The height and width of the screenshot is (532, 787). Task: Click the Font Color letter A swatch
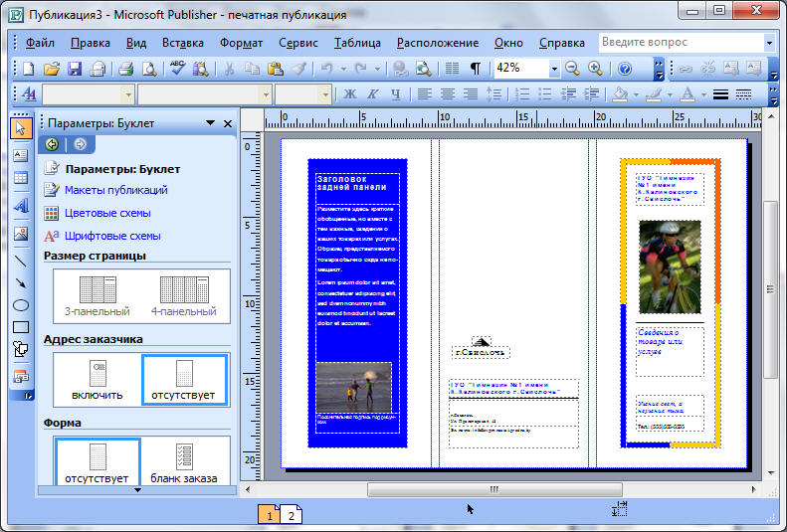pyautogui.click(x=689, y=94)
